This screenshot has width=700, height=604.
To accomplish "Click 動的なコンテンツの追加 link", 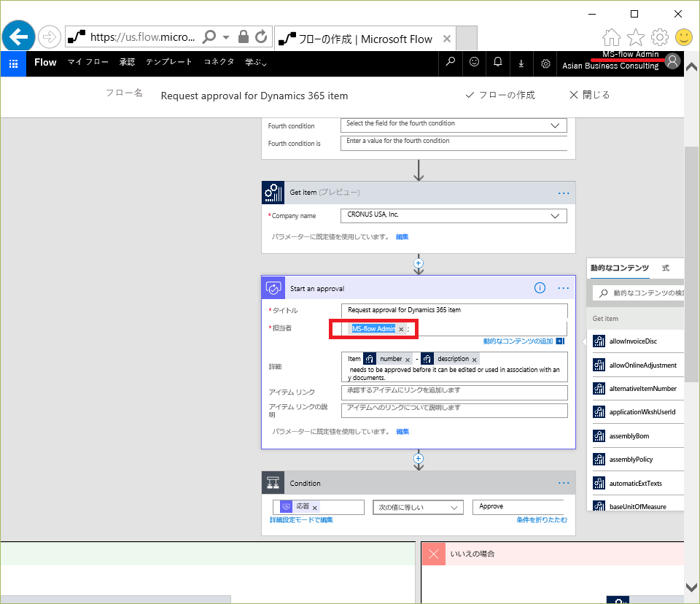I will pos(524,341).
